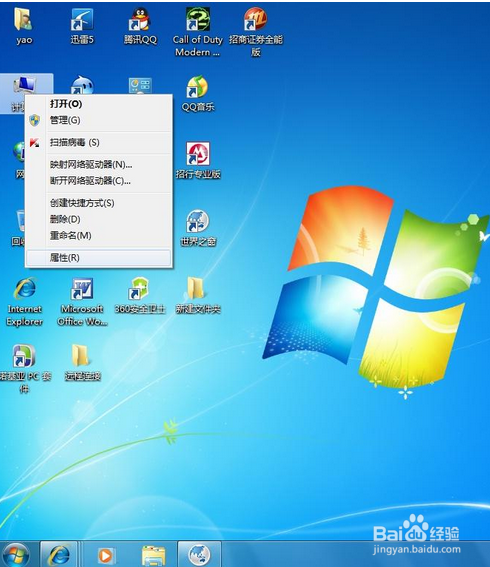
Task: Click the Windows Start orb
Action: 15,555
